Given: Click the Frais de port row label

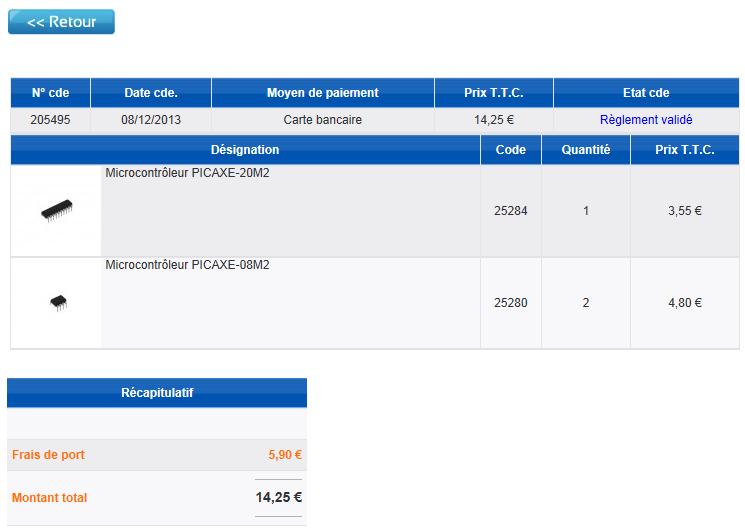Looking at the screenshot, I should click(48, 455).
